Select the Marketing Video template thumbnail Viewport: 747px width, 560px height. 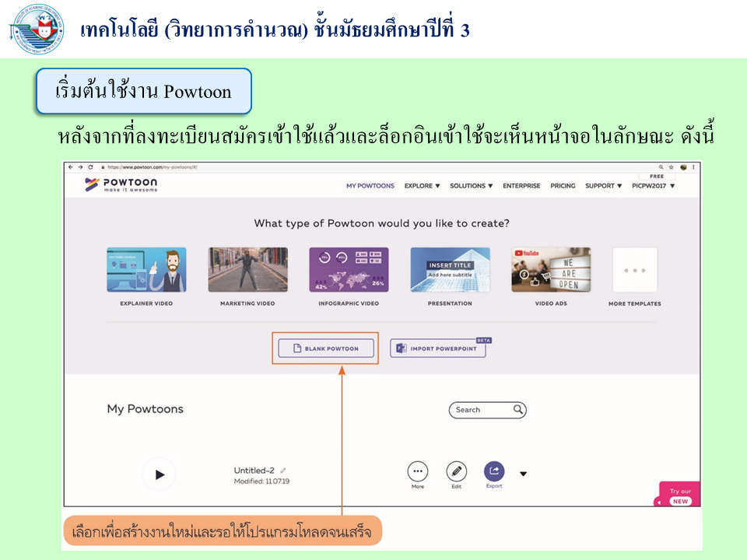247,270
